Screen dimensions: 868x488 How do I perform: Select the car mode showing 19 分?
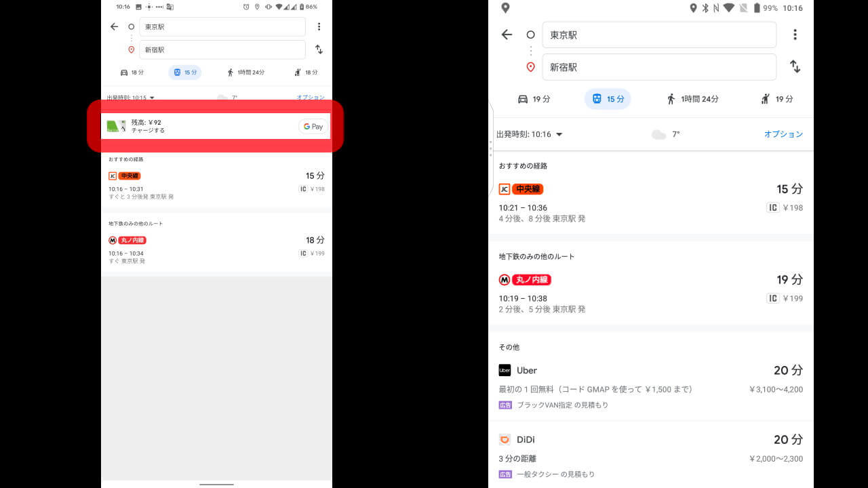534,99
